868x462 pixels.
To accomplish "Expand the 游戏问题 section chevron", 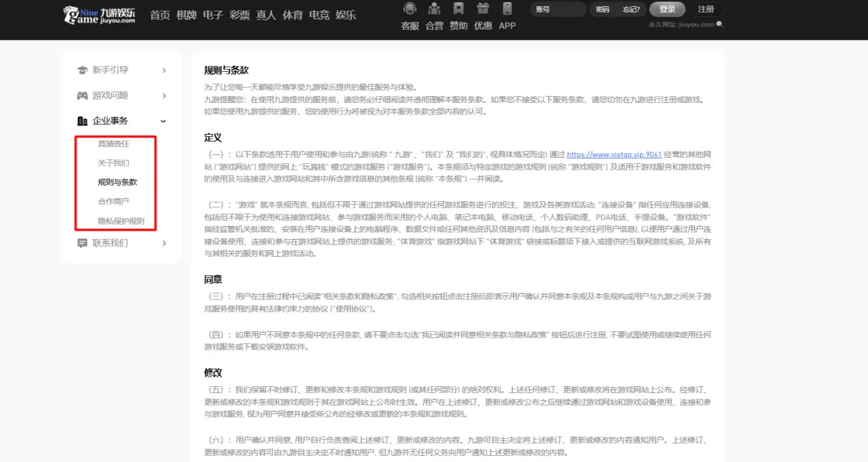I will 163,95.
